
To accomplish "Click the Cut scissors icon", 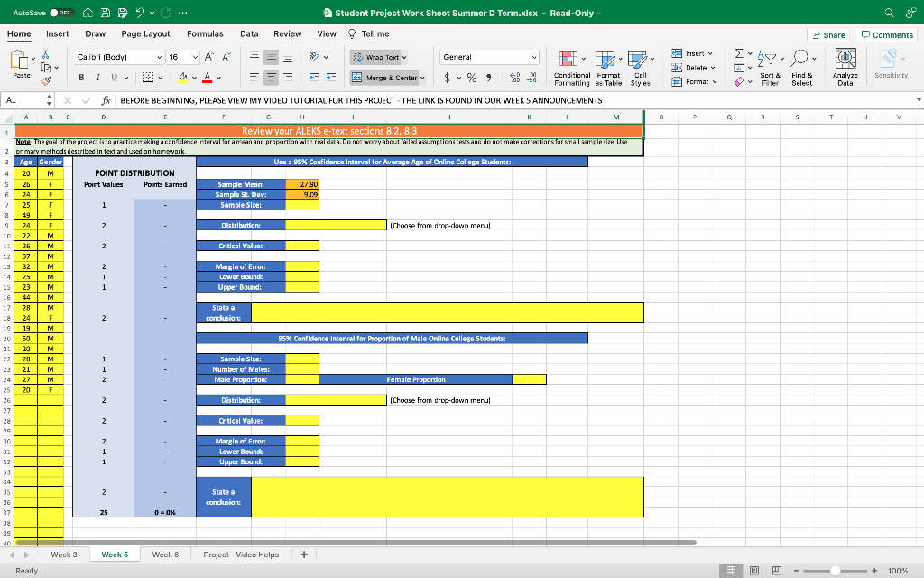I will coord(45,53).
